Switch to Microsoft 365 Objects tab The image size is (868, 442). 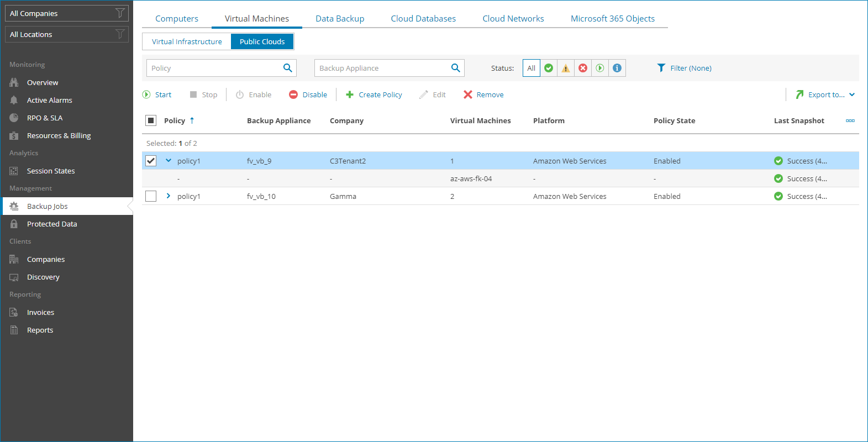coord(613,18)
